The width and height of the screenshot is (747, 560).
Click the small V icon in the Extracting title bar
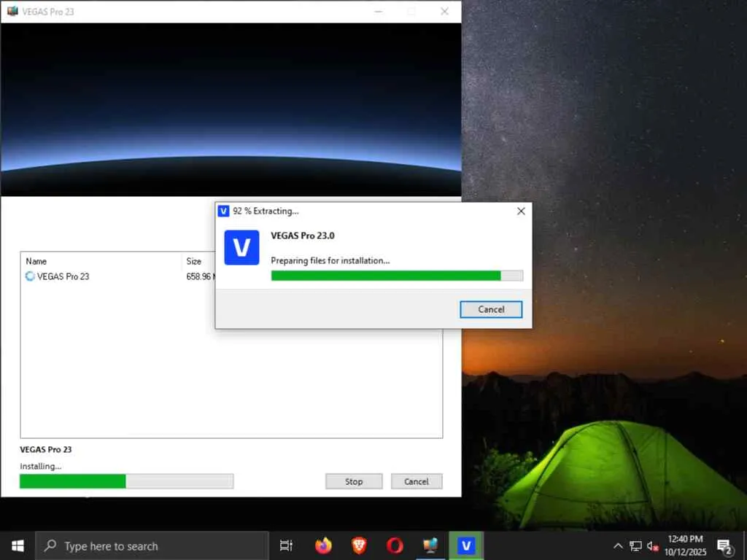(x=223, y=211)
